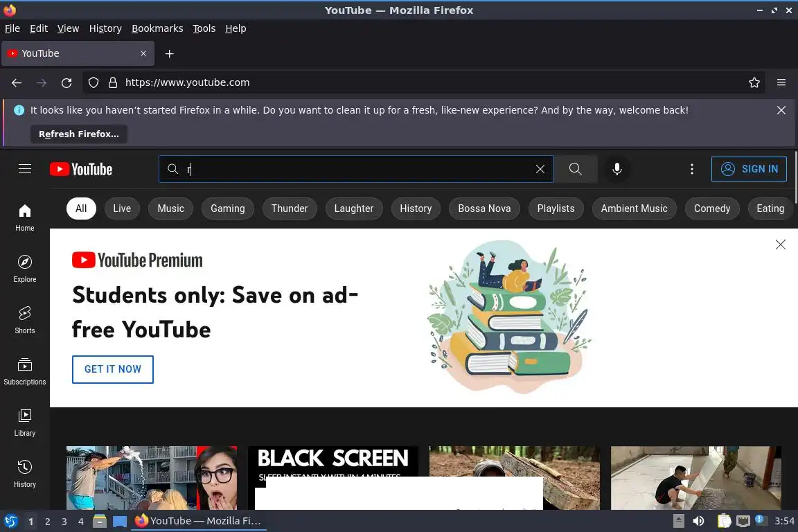
Task: Click GET IT NOW for Premium
Action: coord(112,369)
